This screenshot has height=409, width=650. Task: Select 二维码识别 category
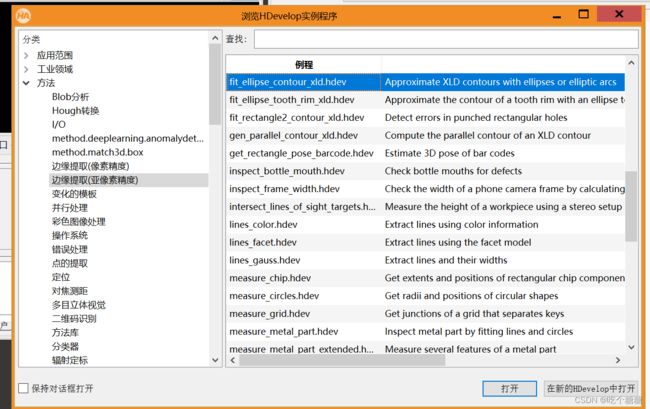pos(74,319)
